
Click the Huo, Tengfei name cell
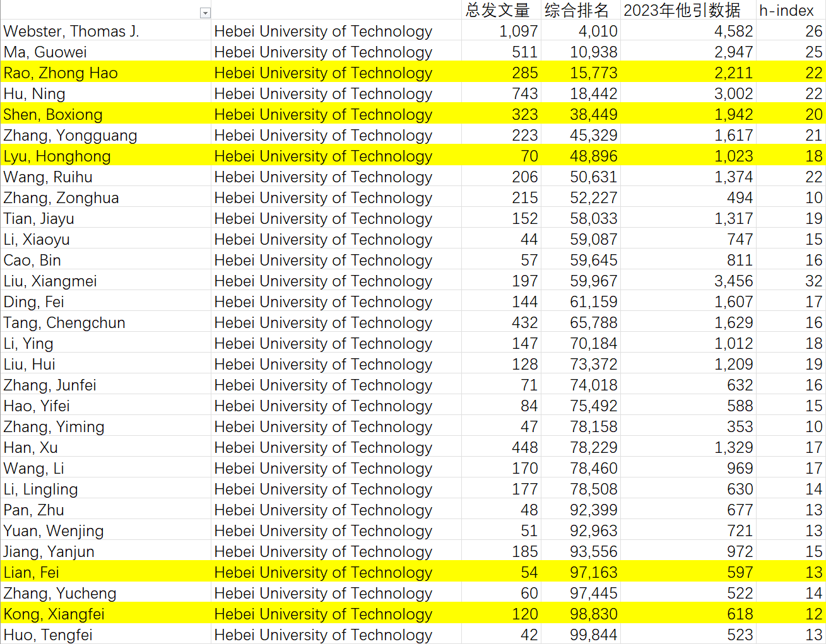pyautogui.click(x=48, y=635)
